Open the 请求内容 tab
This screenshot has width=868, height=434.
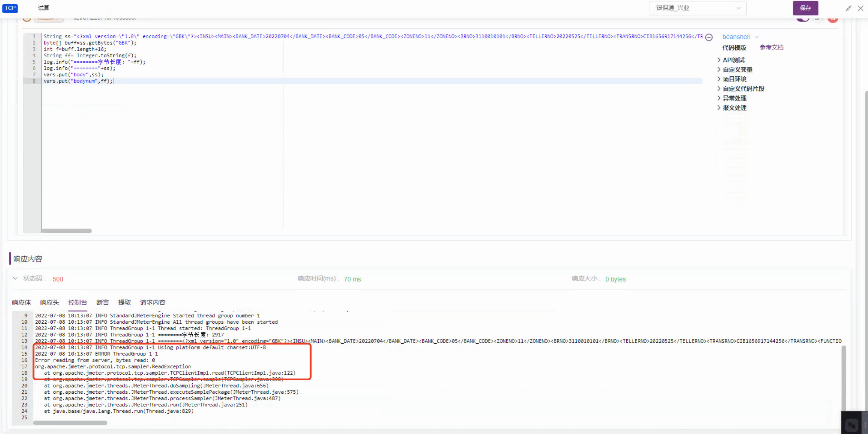tap(153, 302)
